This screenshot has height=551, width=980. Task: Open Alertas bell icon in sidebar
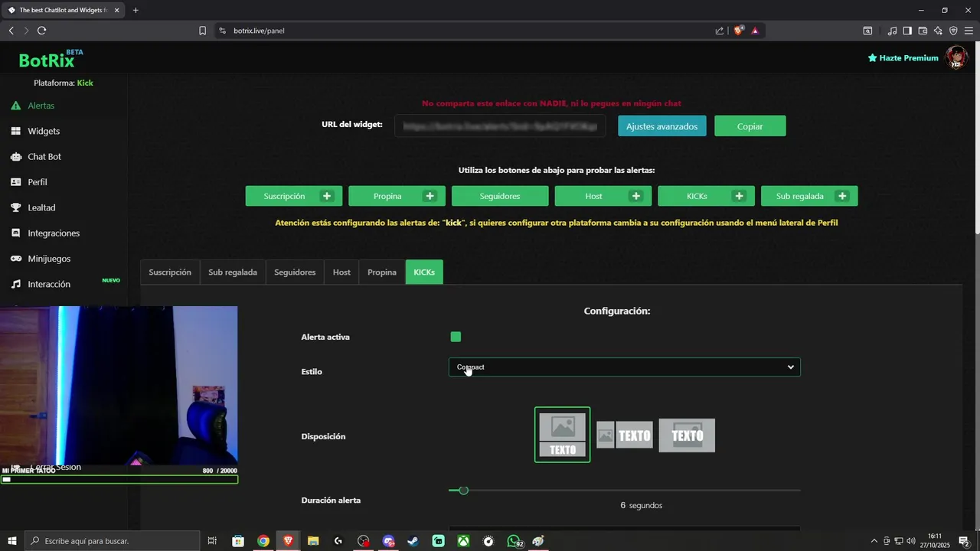(x=15, y=106)
